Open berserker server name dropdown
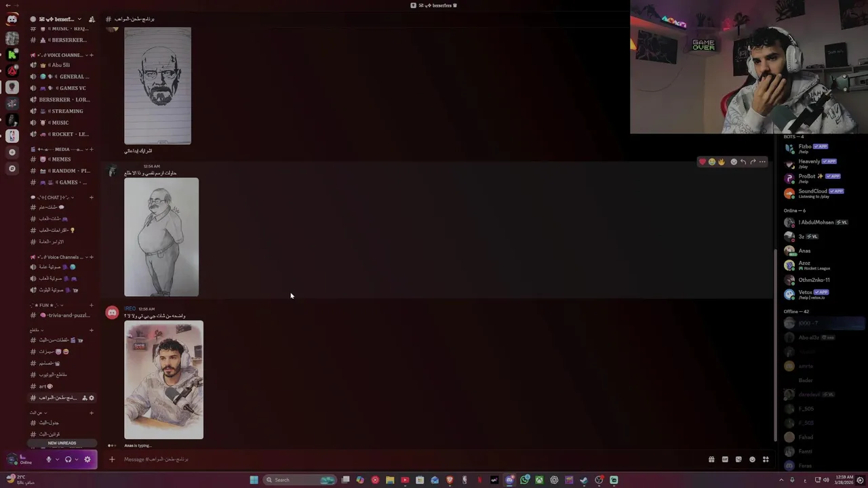 click(56, 19)
